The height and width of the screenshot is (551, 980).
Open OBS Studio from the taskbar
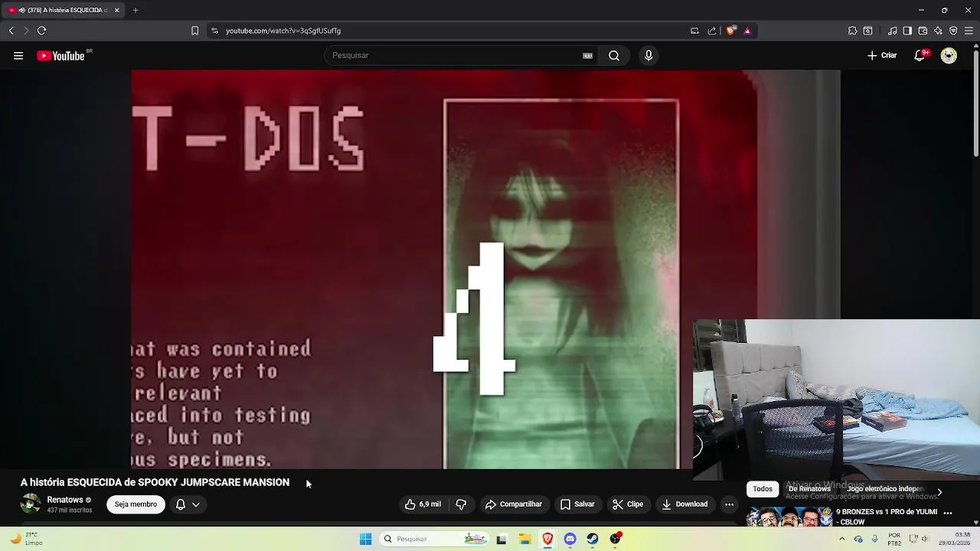coord(616,539)
